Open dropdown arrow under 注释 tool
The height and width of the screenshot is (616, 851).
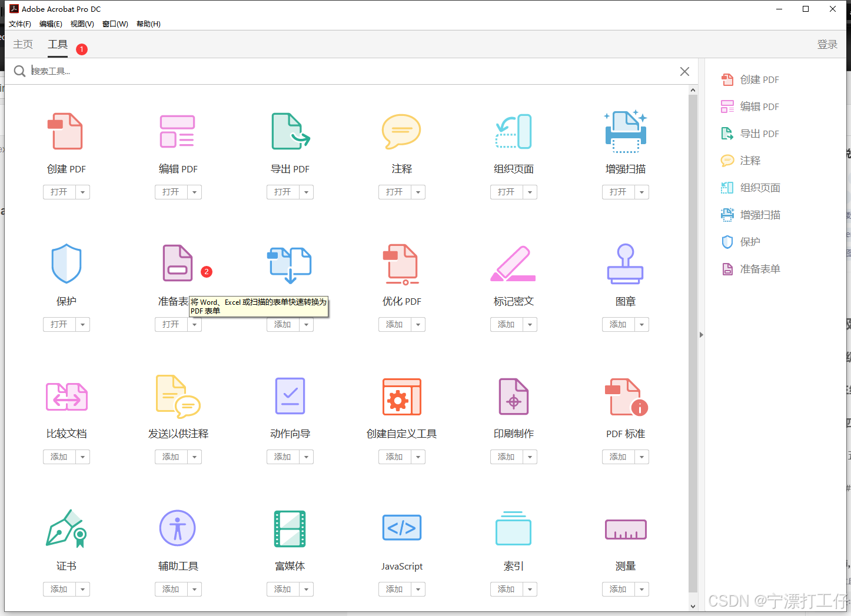click(x=418, y=192)
